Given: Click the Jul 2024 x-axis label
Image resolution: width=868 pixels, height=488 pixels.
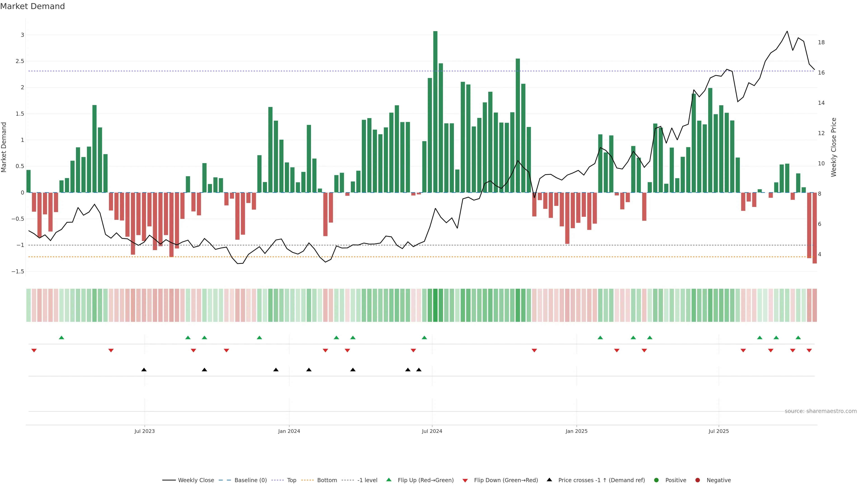Looking at the screenshot, I should click(x=432, y=431).
